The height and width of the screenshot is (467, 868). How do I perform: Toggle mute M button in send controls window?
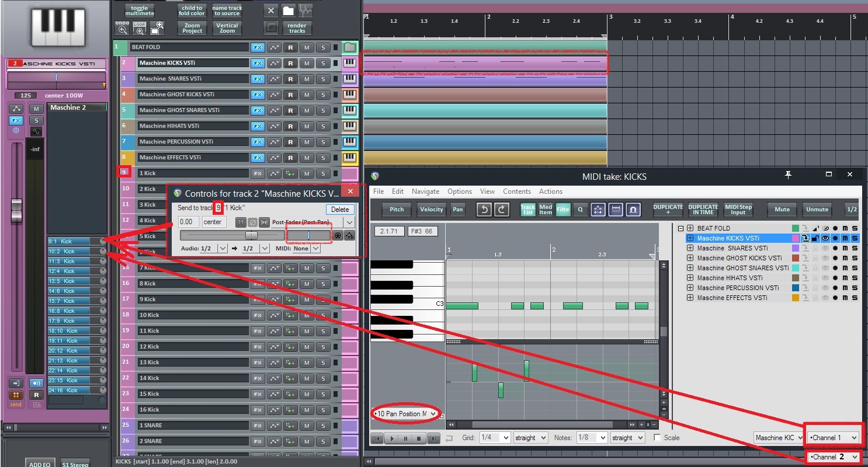[241, 222]
